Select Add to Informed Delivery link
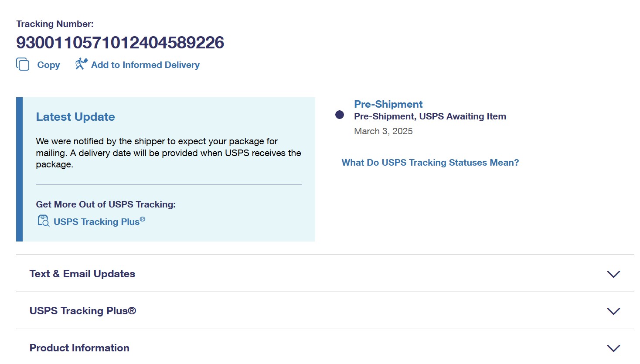This screenshot has height=364, width=640. [145, 65]
